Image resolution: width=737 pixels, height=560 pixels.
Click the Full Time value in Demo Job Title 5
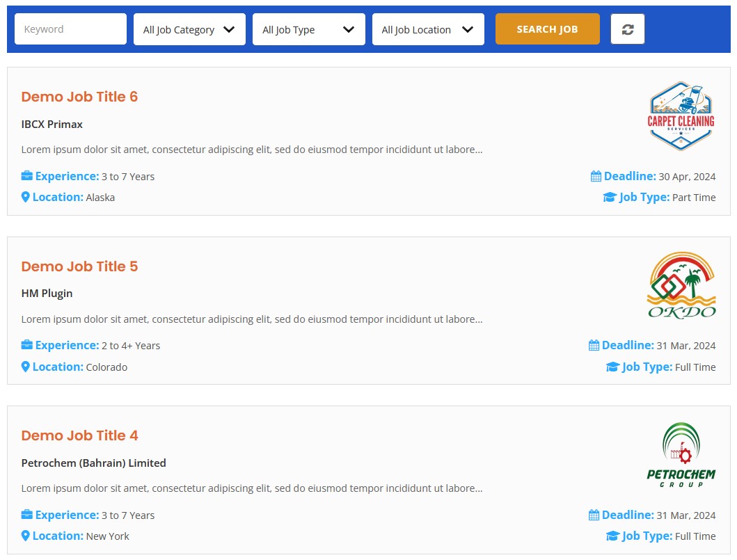695,367
